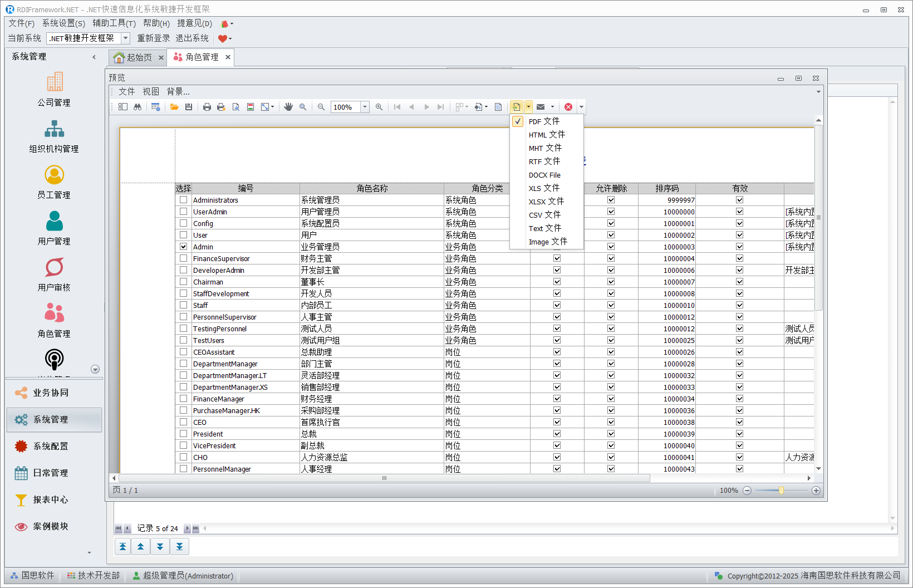Click the red close preview icon

coord(568,107)
